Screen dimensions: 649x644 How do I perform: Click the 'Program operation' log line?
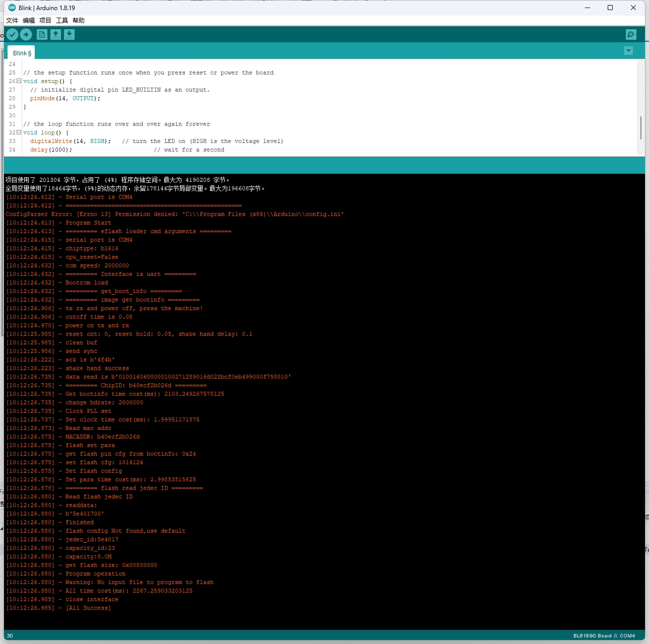(x=66, y=574)
